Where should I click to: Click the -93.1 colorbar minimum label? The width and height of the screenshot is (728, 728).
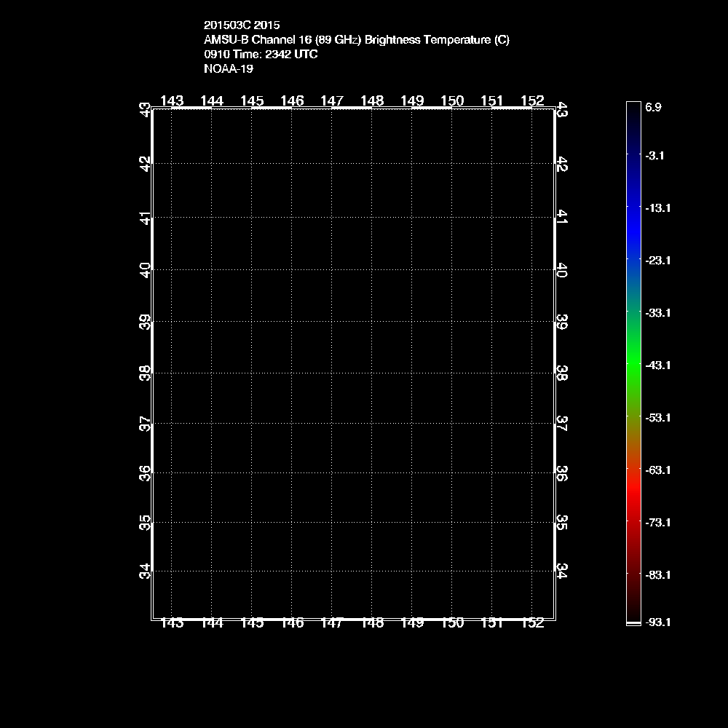click(657, 622)
